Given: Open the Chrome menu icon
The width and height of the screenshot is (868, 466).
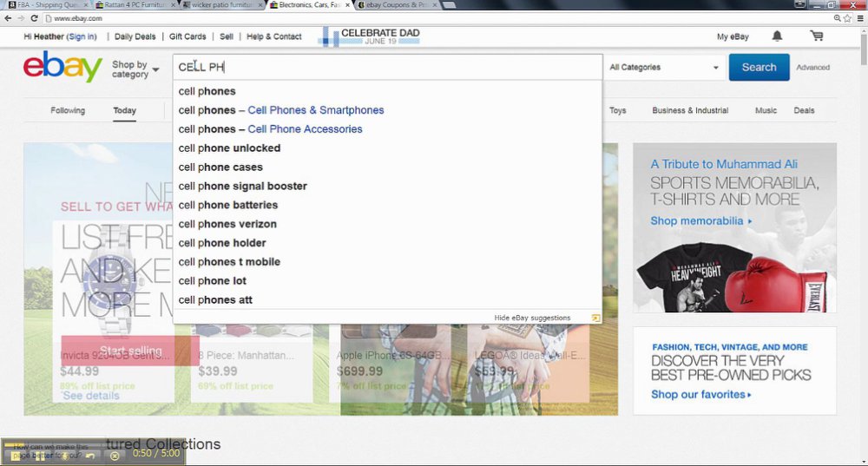Looking at the screenshot, I should point(860,18).
